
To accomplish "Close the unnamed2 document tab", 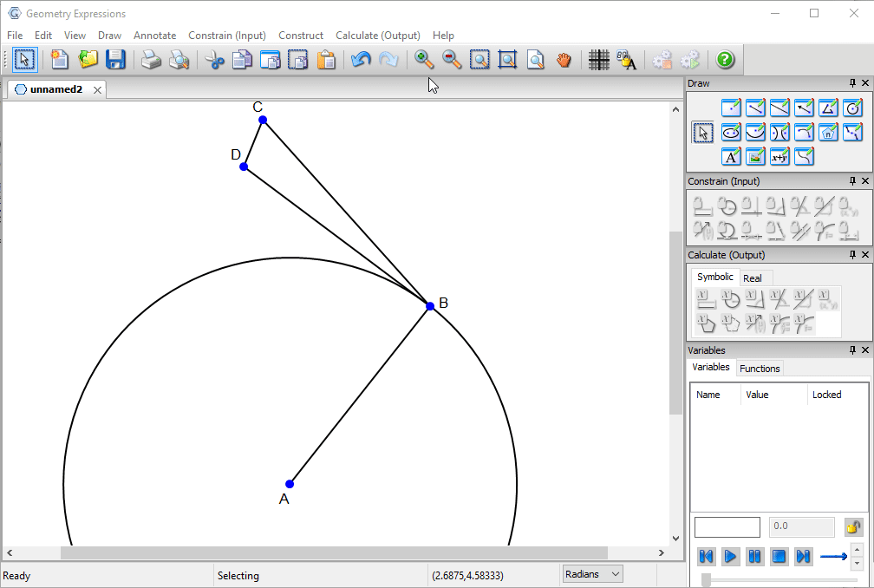I will click(97, 89).
